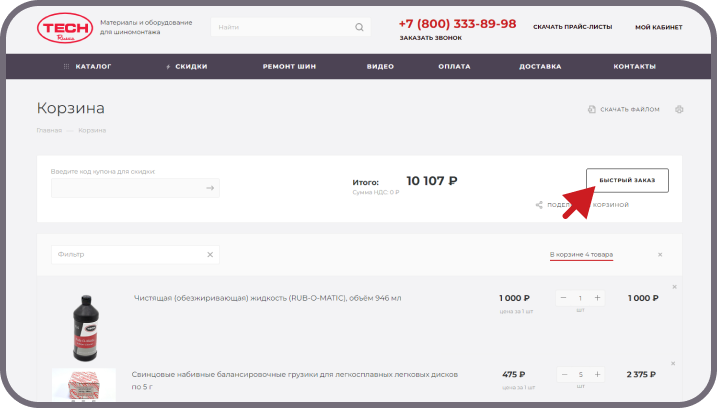Image resolution: width=718 pixels, height=409 pixels.
Task: Click the TECH Russia logo
Action: (x=61, y=27)
